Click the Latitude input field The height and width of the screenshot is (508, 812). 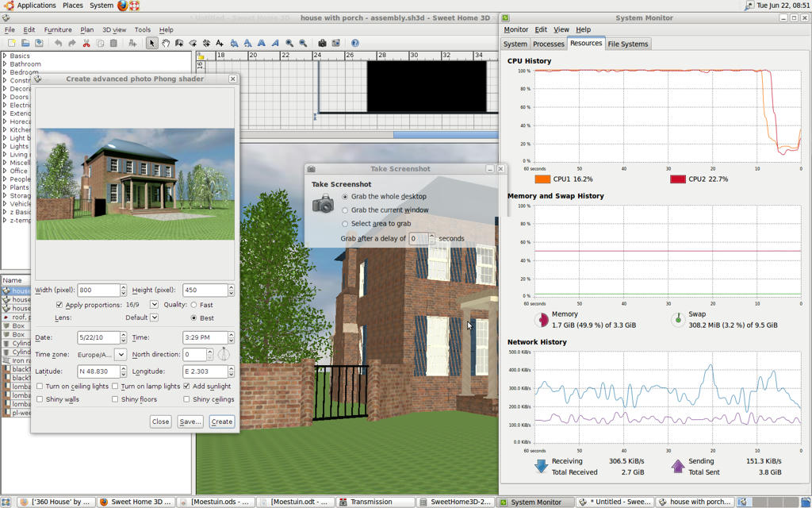click(98, 371)
